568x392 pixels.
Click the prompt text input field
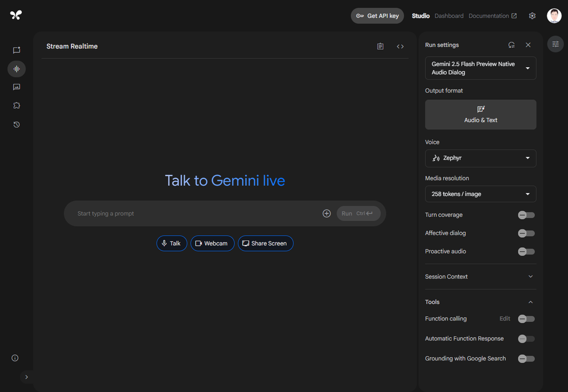point(196,213)
